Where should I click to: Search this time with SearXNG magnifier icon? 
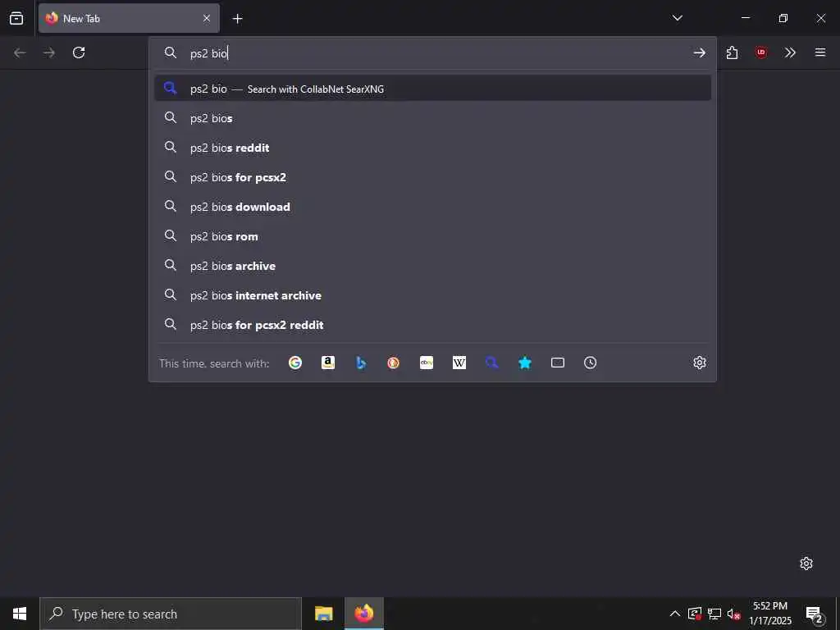point(492,363)
